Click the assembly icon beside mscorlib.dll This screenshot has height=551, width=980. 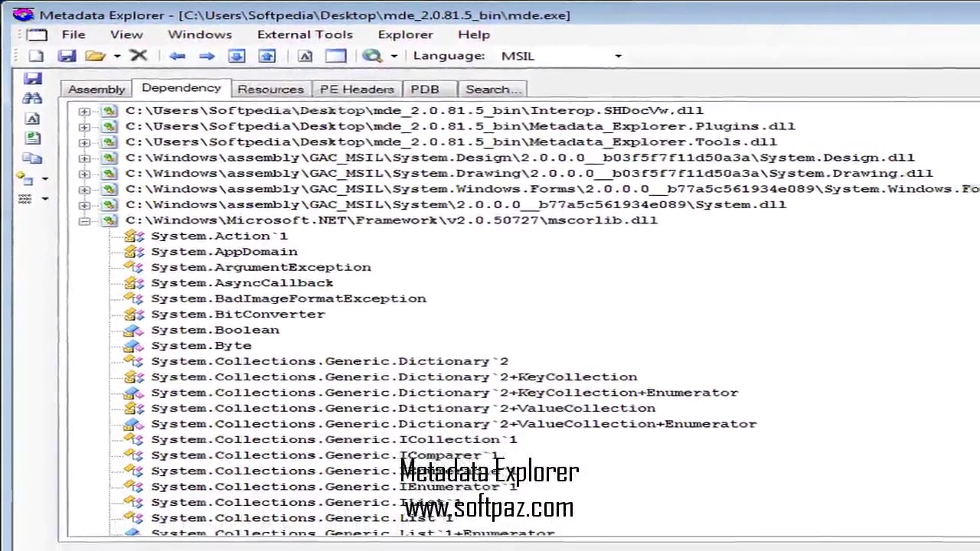pos(109,220)
